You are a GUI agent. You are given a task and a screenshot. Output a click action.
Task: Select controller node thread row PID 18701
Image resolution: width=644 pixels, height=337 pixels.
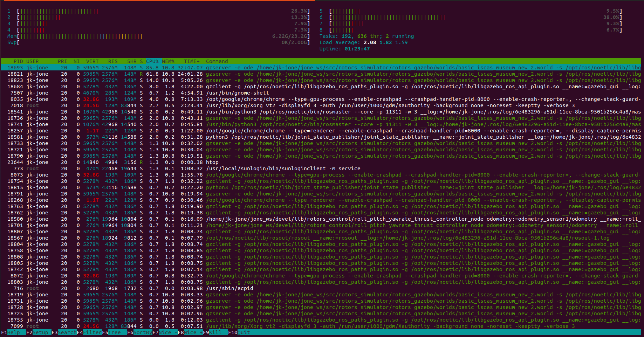coord(321,225)
